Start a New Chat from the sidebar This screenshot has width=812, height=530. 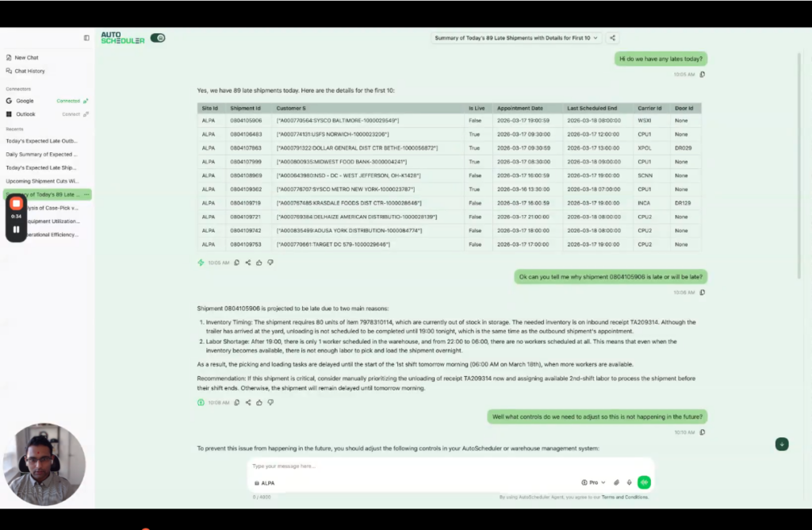(26, 57)
